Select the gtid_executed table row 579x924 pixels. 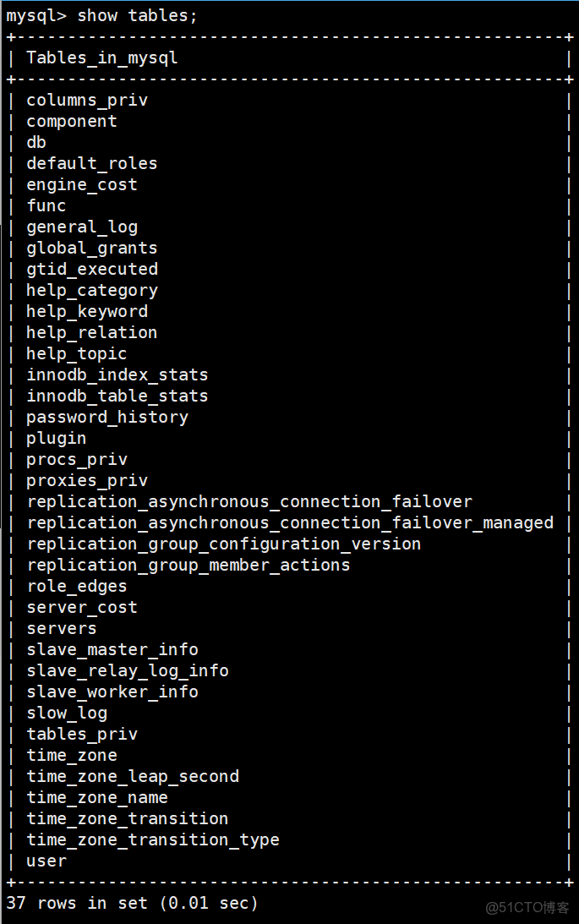[91, 269]
